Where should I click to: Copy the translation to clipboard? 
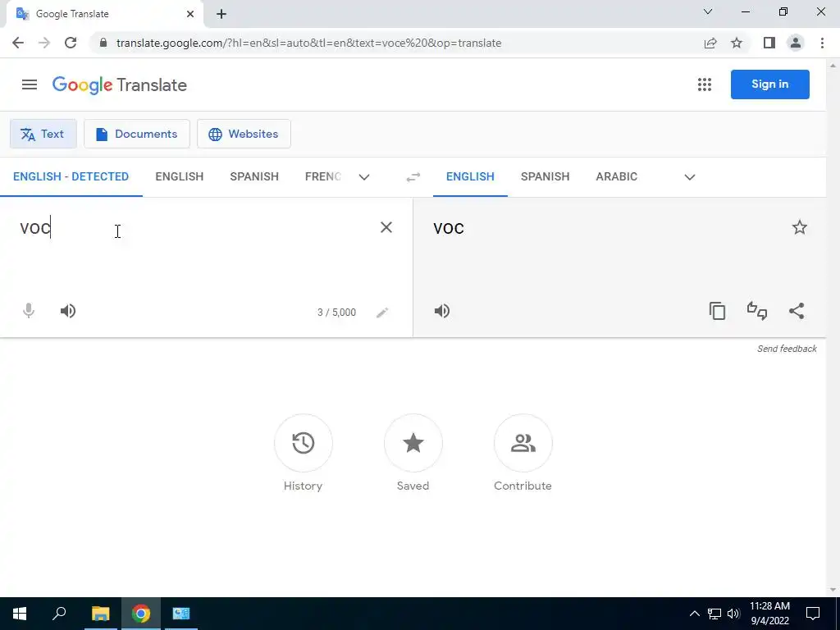click(x=717, y=311)
